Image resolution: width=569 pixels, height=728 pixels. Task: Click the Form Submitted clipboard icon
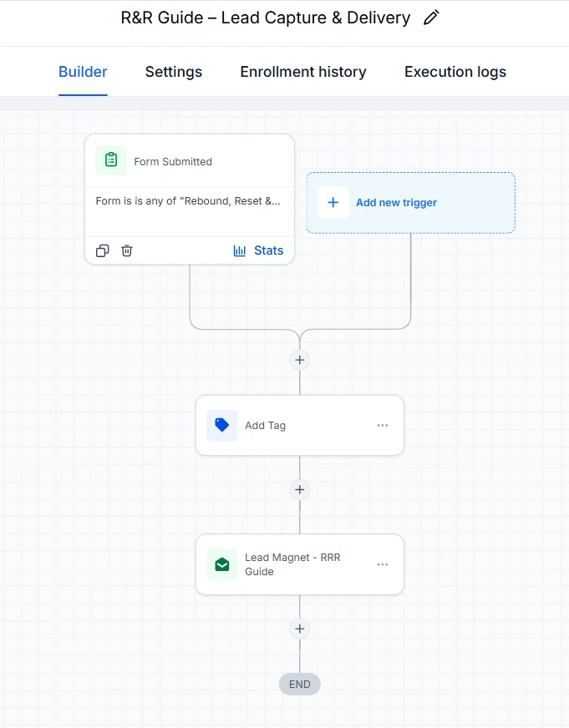tap(111, 160)
